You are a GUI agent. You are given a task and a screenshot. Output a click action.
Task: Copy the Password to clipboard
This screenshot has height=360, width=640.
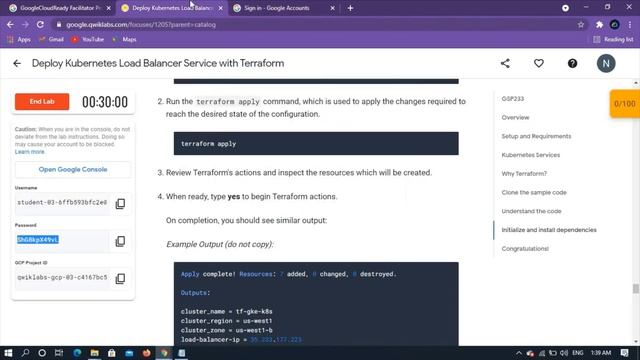point(120,241)
